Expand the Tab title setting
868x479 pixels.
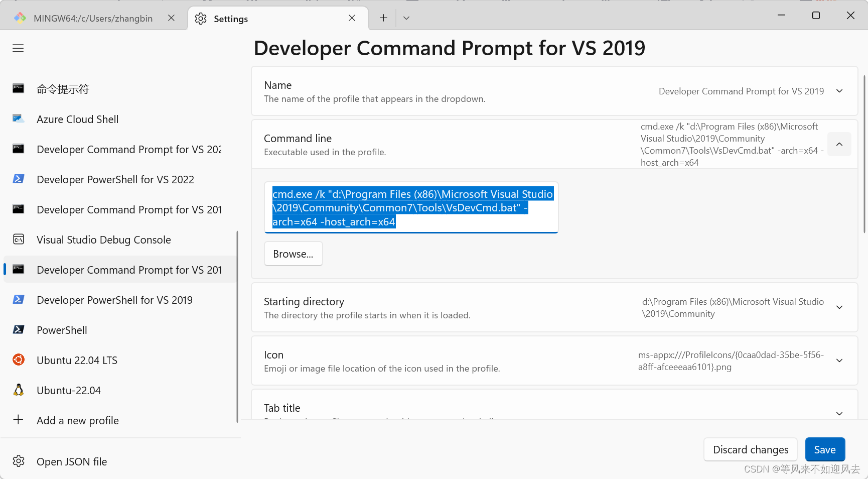pyautogui.click(x=839, y=413)
